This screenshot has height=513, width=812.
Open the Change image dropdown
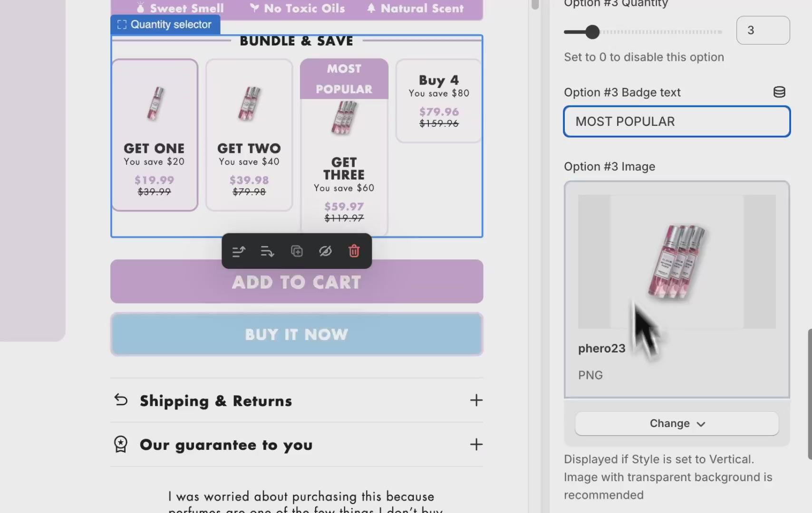point(677,423)
